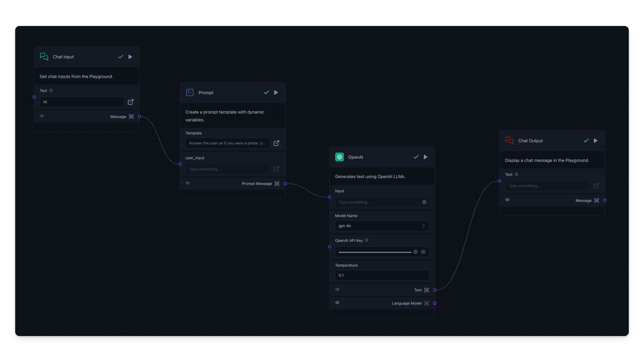Click the OpenAI Text output handle
Viewport: 644px width, 362px height.
click(435, 290)
